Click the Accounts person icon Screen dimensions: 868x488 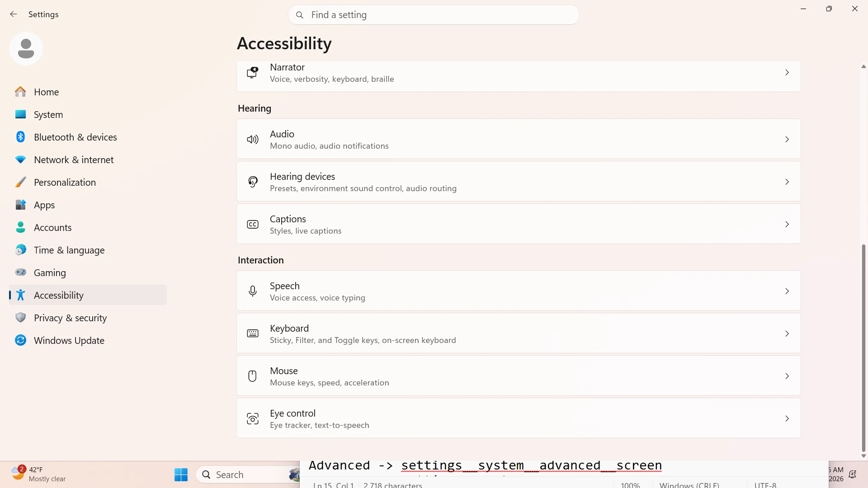pyautogui.click(x=20, y=227)
